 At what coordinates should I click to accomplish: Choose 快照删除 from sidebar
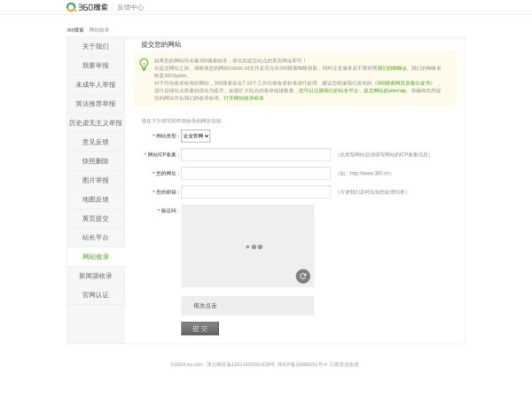pyautogui.click(x=96, y=161)
